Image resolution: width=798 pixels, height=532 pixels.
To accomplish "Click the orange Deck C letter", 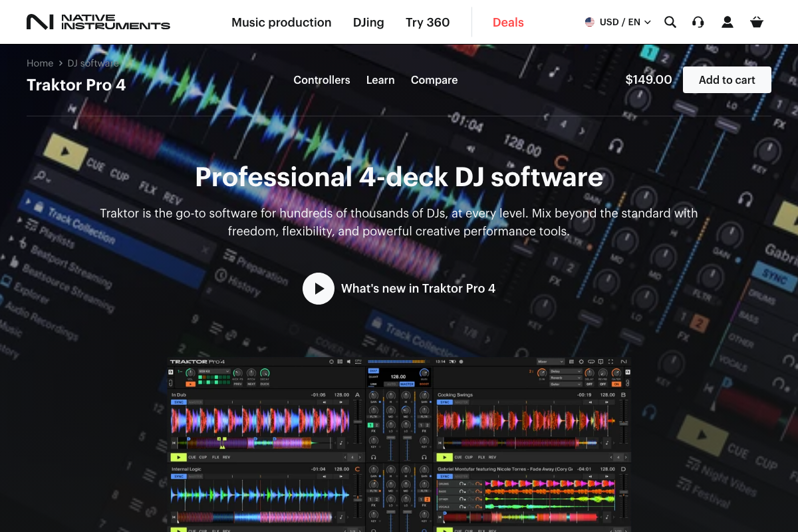I will tap(356, 469).
